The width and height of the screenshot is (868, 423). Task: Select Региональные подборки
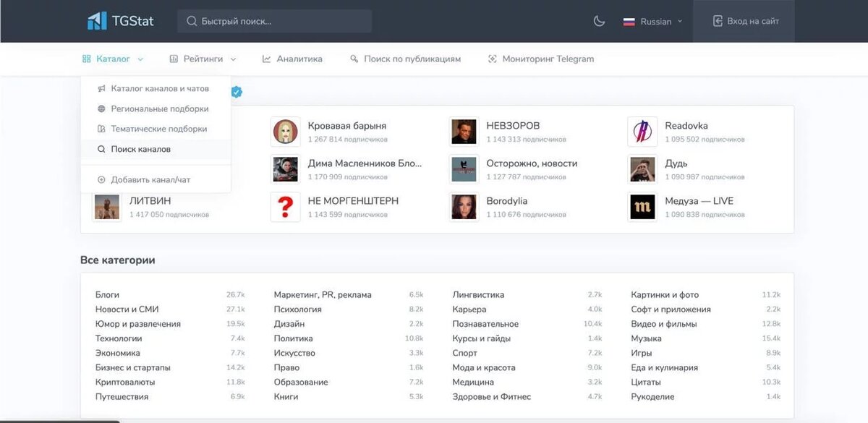click(156, 108)
